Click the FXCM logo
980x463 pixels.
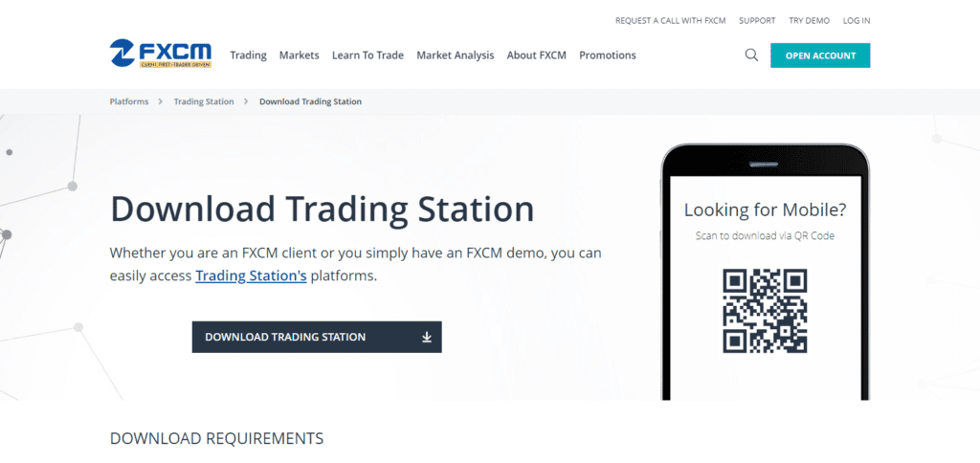(x=161, y=54)
